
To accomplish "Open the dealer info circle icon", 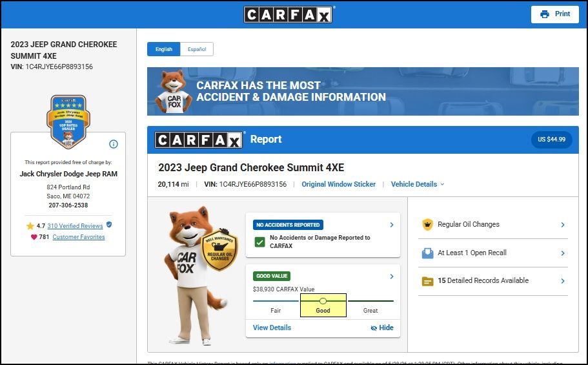I will click(x=113, y=144).
